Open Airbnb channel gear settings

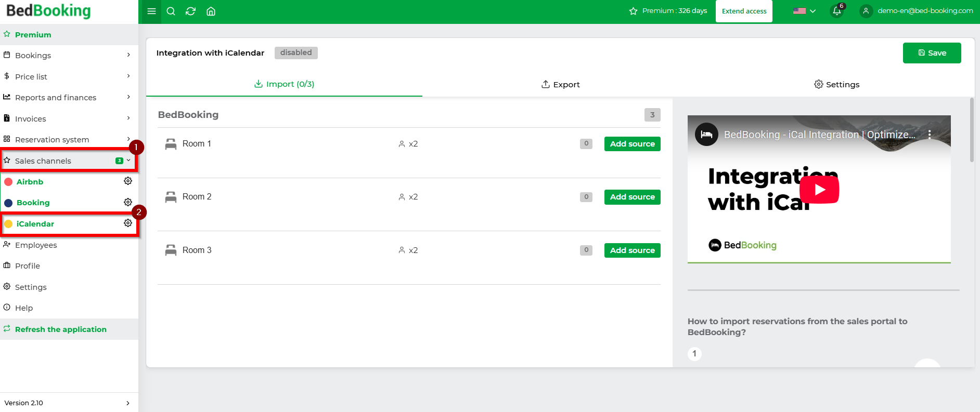pos(128,181)
